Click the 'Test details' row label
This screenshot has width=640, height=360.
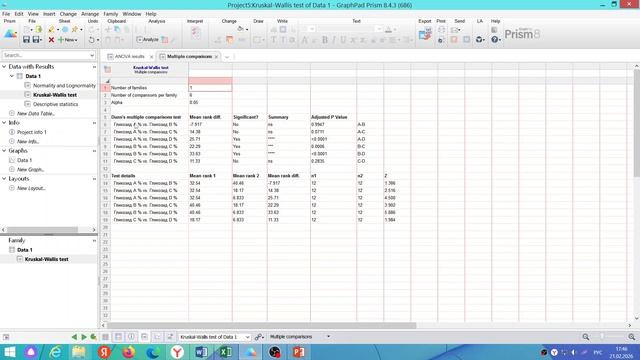pos(123,176)
